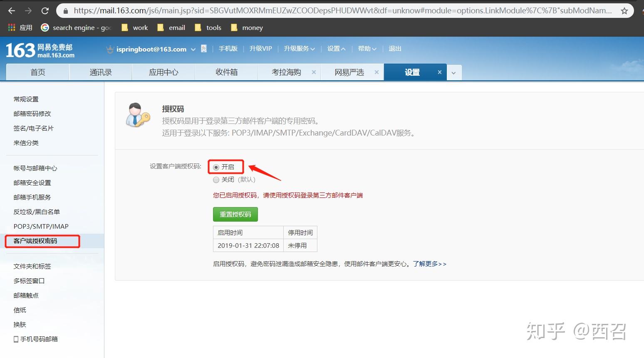The height and width of the screenshot is (358, 644).
Task: Open the 应用 apps grid icon
Action: (x=12, y=27)
